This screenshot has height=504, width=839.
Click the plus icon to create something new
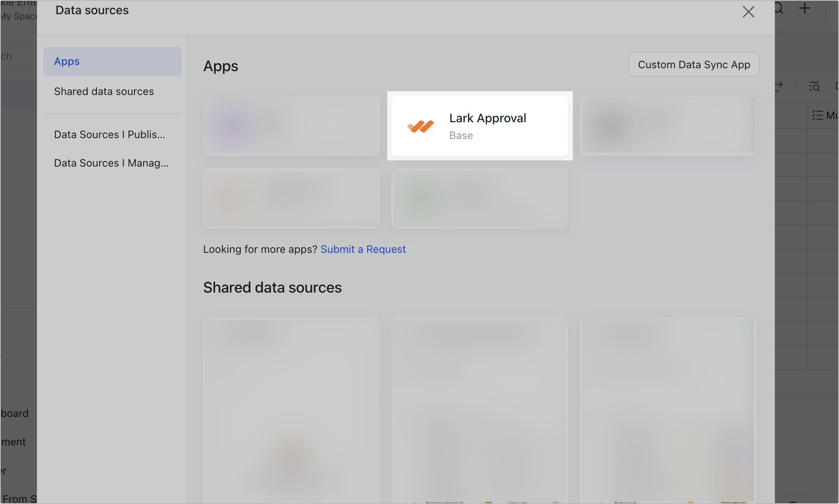click(x=804, y=8)
